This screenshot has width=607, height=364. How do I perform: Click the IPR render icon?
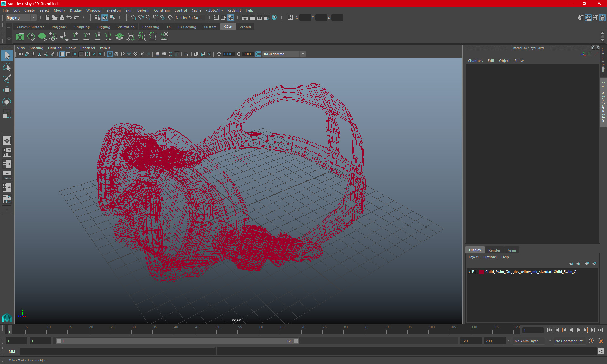click(259, 18)
